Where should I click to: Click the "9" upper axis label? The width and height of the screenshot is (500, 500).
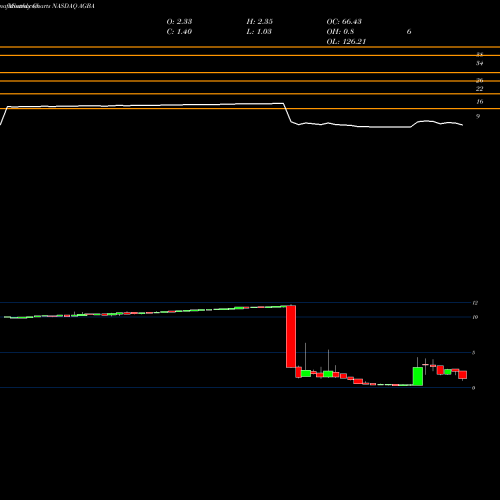[x=478, y=116]
